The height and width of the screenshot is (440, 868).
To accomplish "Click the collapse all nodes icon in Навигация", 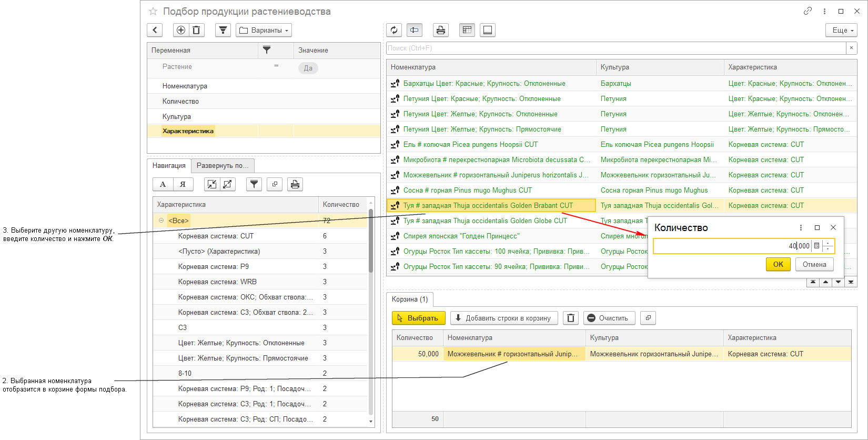I will pos(211,184).
